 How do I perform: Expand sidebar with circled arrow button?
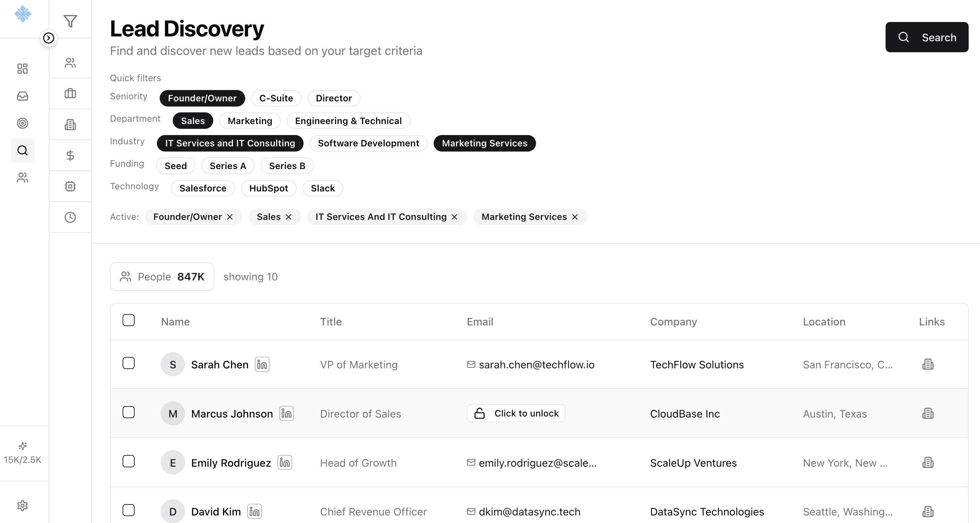coord(49,38)
